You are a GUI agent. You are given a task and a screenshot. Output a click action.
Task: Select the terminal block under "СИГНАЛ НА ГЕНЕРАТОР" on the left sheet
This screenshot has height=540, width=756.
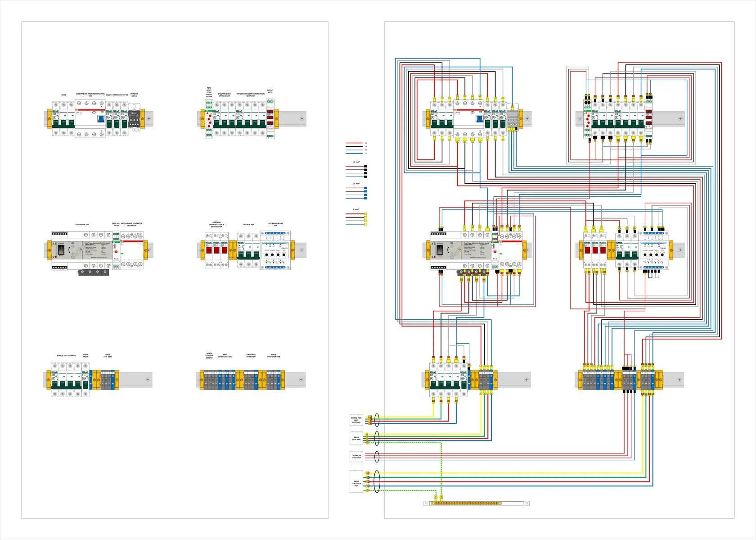(251, 380)
